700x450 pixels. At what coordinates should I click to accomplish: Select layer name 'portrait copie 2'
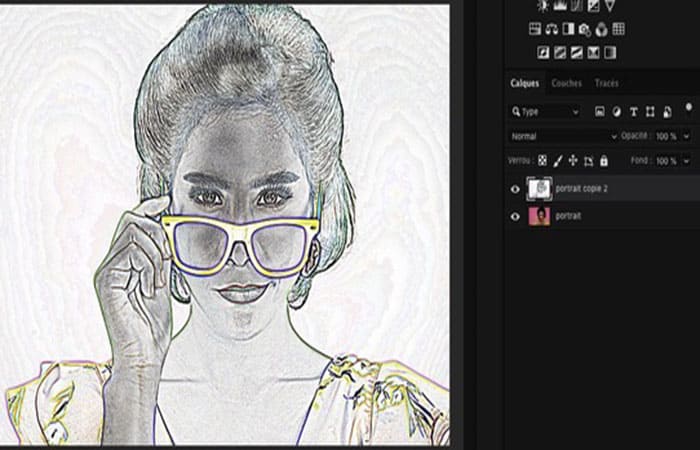pyautogui.click(x=582, y=189)
